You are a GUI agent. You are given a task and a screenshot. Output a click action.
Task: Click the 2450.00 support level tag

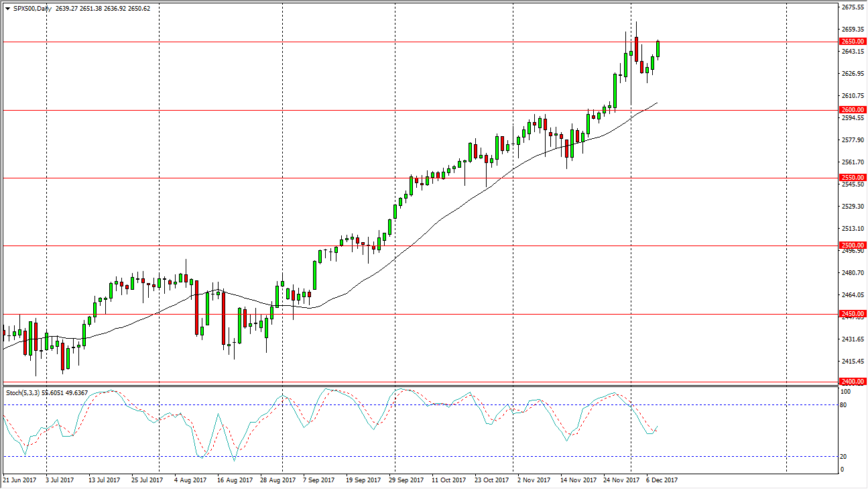coord(851,313)
